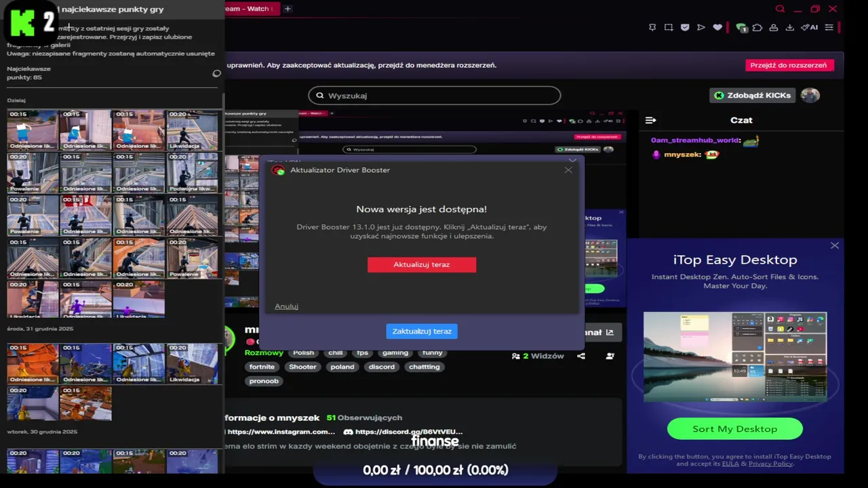Click the user avatar beside Zdobądź KICKs
The height and width of the screenshot is (488, 868).
click(x=810, y=95)
